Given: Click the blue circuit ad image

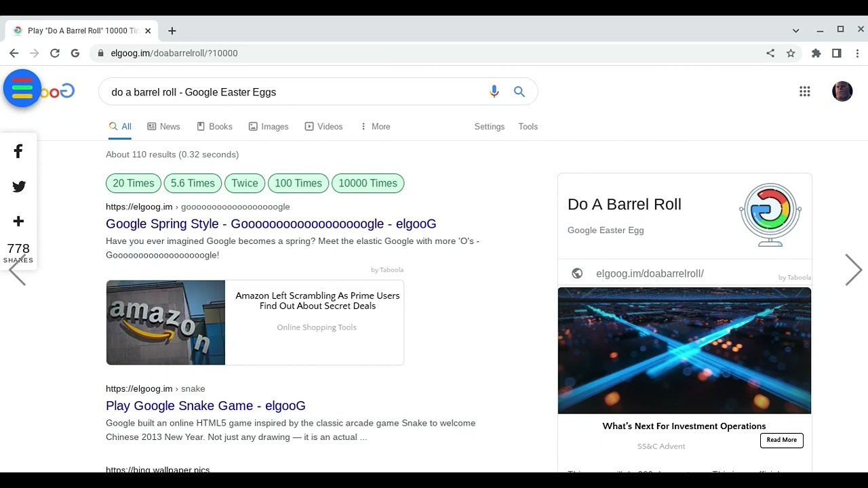Looking at the screenshot, I should pos(684,350).
